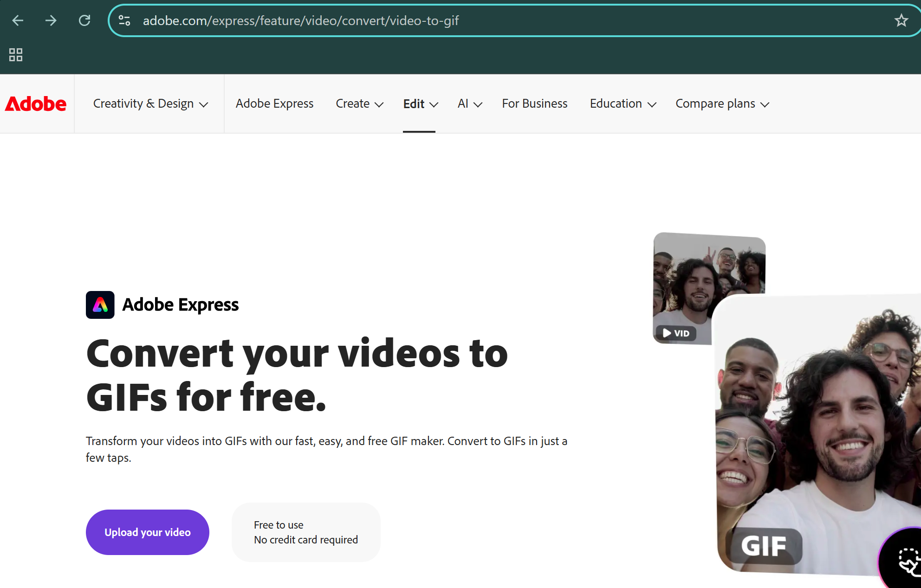Open the apps grid in the bookmarks bar
The height and width of the screenshot is (588, 921).
[x=16, y=55]
